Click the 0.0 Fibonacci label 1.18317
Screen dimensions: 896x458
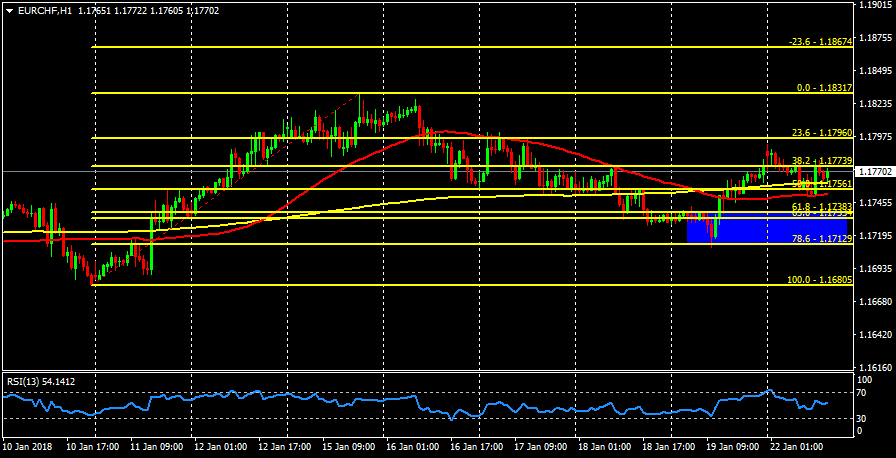click(824, 88)
